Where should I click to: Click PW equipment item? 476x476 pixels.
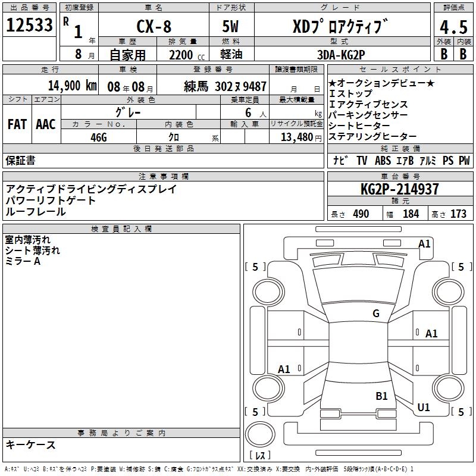tap(464, 161)
